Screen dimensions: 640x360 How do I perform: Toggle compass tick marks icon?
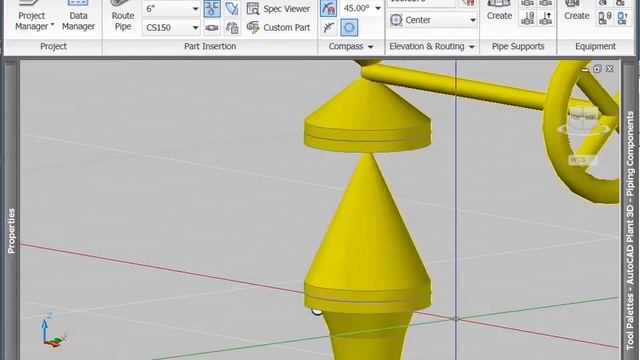point(329,28)
